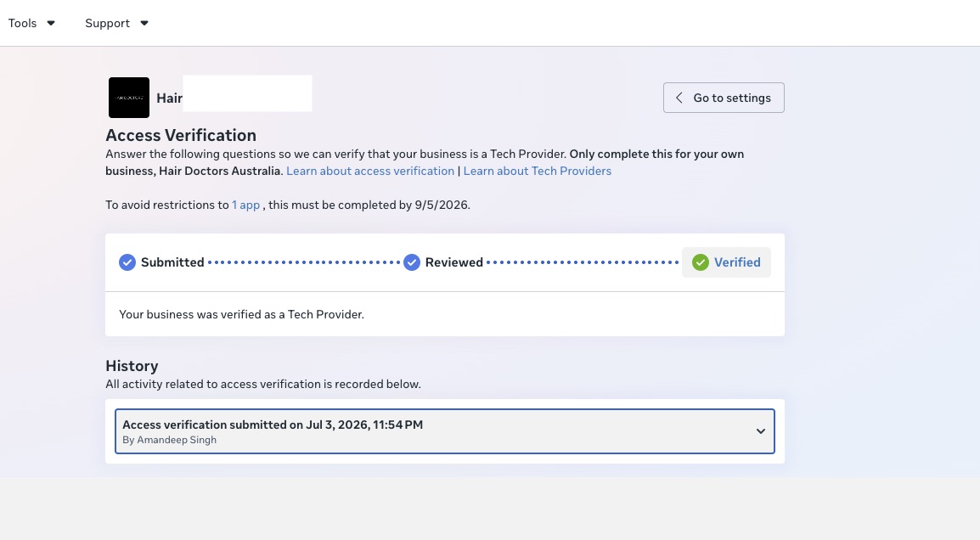980x540 pixels.
Task: Click 'All activity related to access verification' text
Action: pyautogui.click(x=263, y=384)
